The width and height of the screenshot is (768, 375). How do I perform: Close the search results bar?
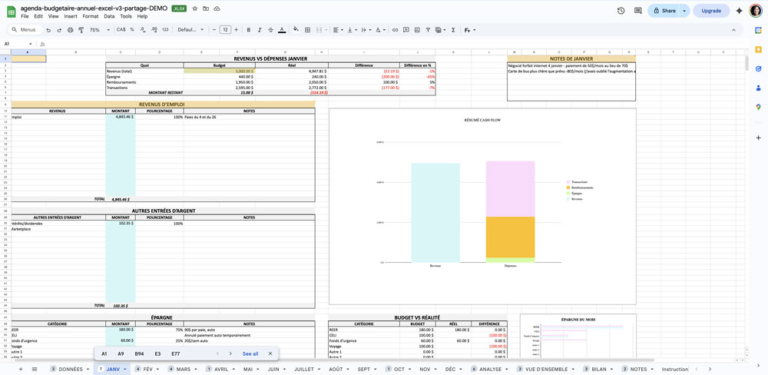coord(270,353)
